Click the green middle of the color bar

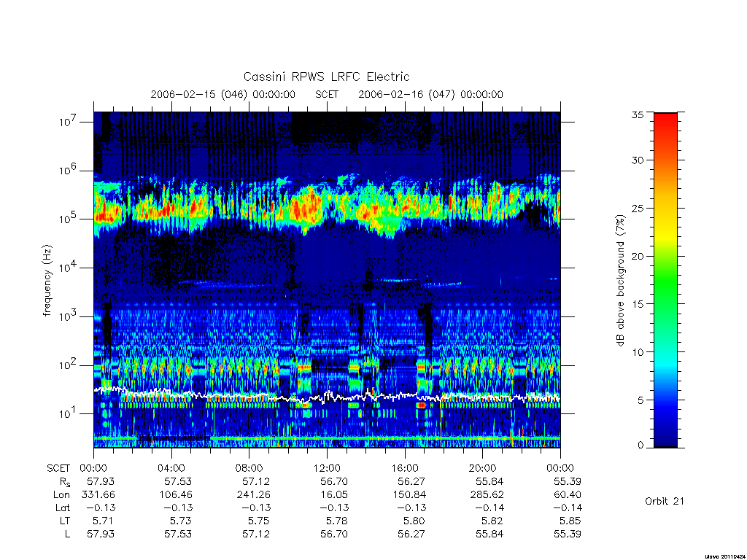(665, 281)
